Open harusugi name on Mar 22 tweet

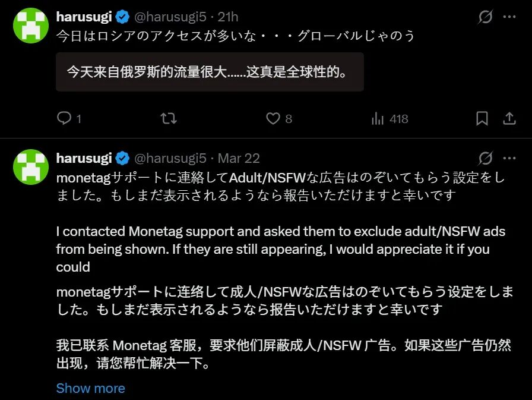[84, 158]
